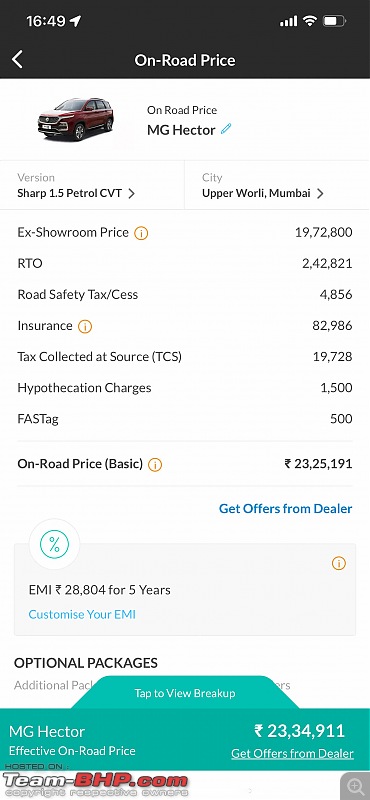Expand the Version selector chevron

click(131, 193)
